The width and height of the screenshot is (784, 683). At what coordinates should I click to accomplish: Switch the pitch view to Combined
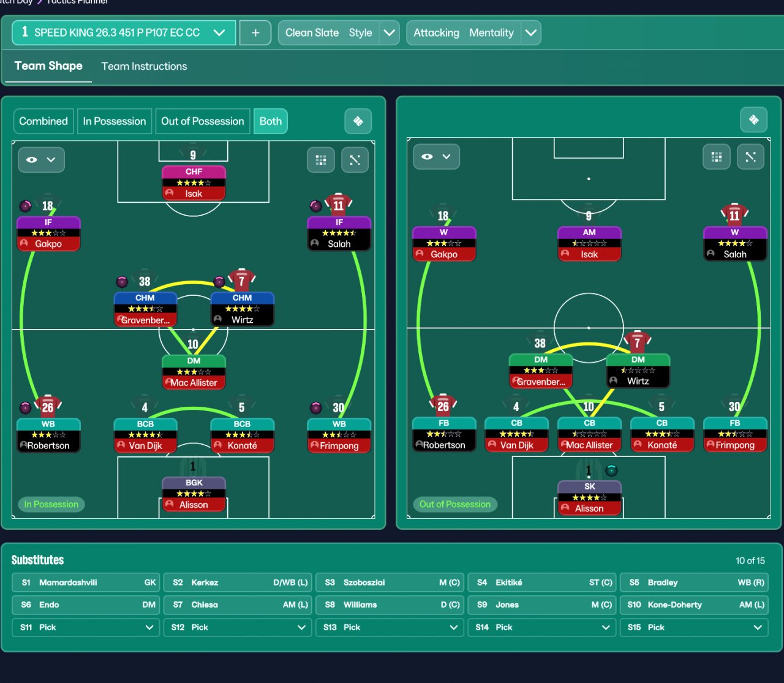tap(43, 121)
